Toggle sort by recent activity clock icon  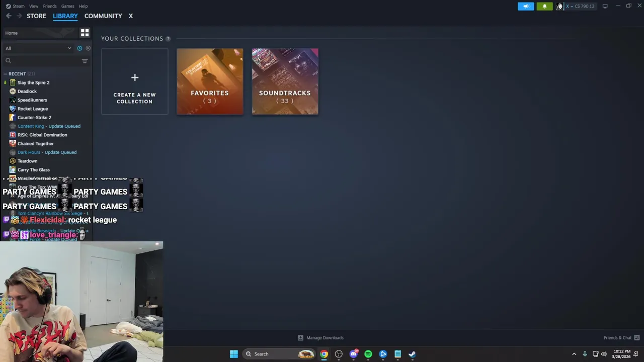click(x=79, y=48)
